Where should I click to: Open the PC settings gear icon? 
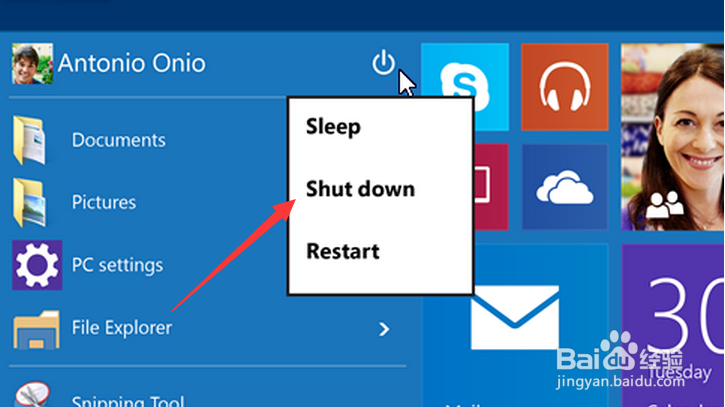tap(36, 265)
